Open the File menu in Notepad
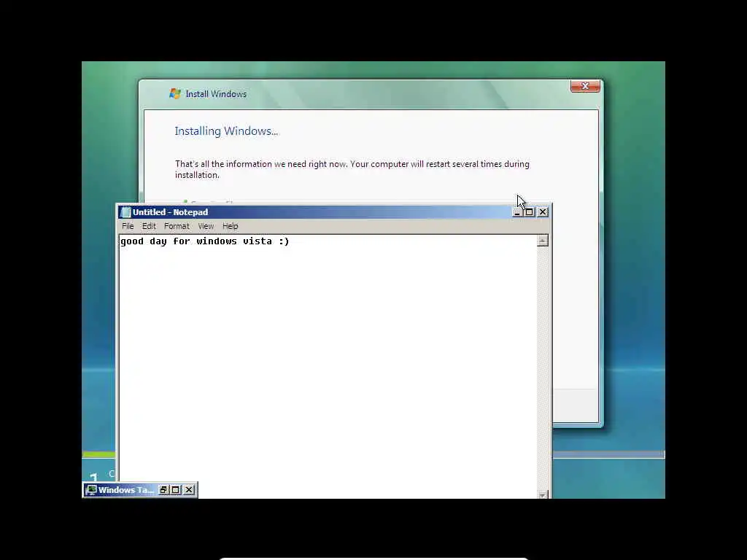The width and height of the screenshot is (747, 560). click(x=128, y=226)
